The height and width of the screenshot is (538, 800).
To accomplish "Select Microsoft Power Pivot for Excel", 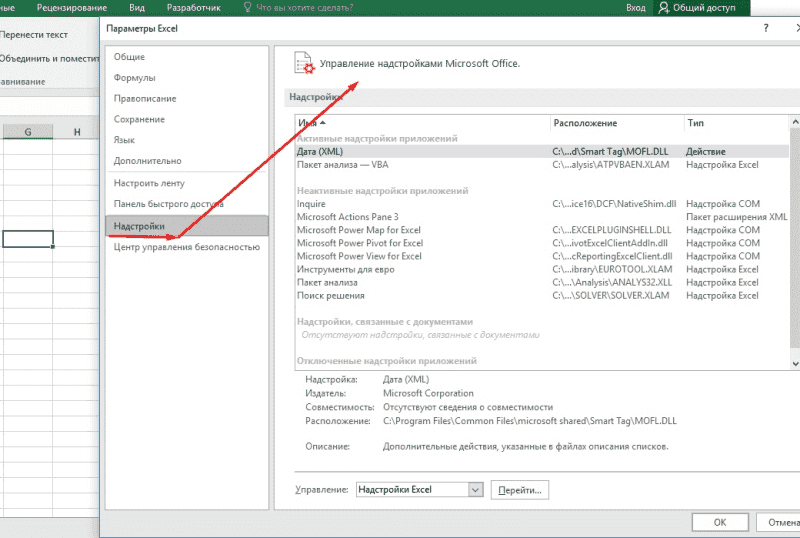I will pos(542,243).
